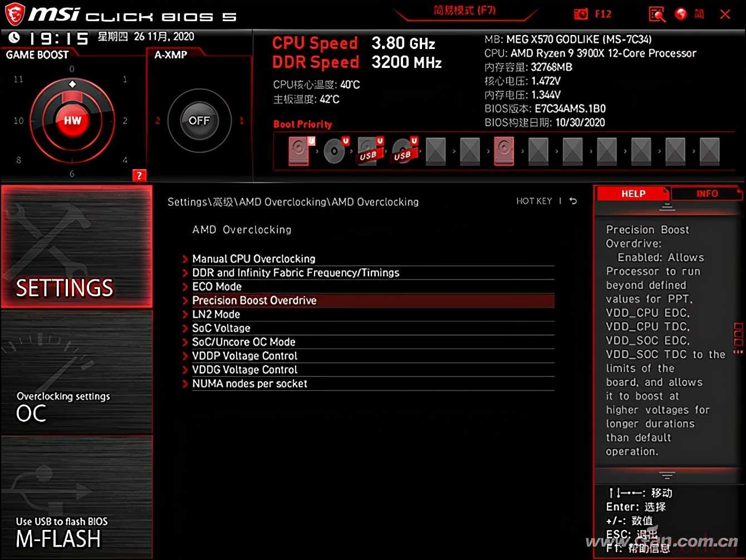Image resolution: width=746 pixels, height=560 pixels.
Task: Click the time display 19:15
Action: [58, 38]
